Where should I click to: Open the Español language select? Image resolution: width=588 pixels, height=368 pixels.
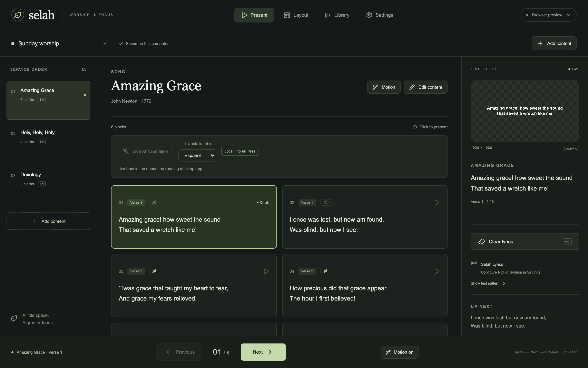coord(197,155)
